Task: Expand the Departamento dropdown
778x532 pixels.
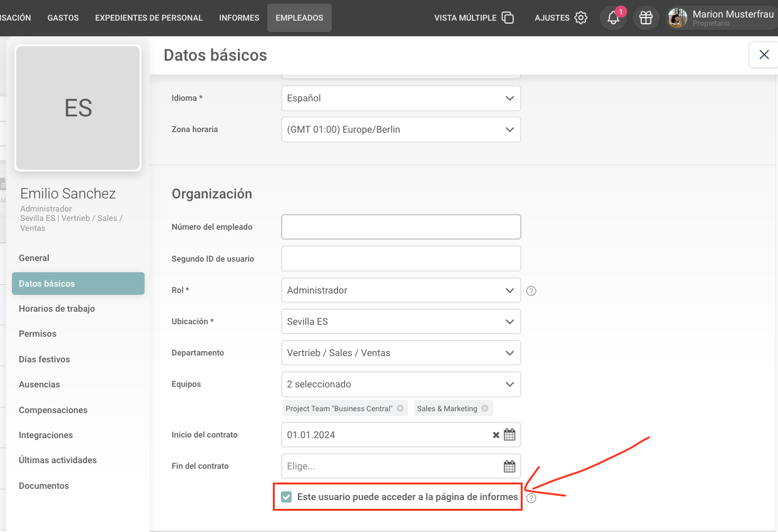Action: coord(401,353)
